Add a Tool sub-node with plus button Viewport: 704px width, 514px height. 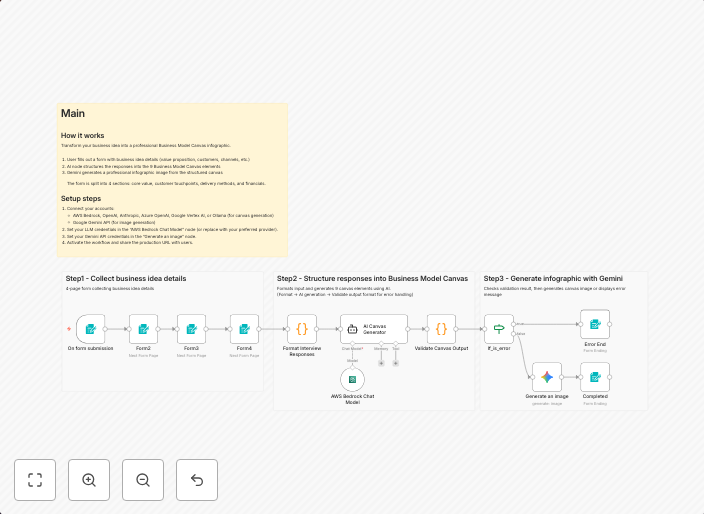[x=396, y=363]
